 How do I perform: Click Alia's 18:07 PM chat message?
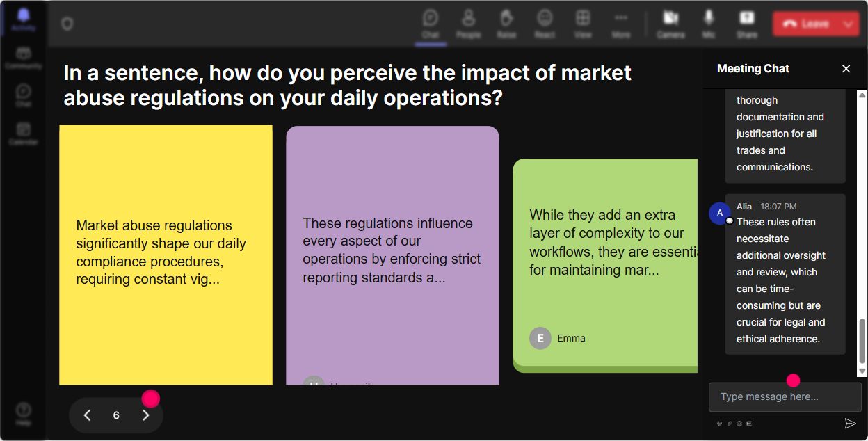click(785, 274)
